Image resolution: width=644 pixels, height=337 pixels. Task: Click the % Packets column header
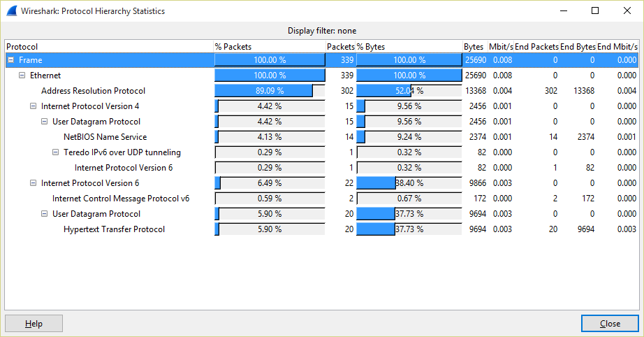pos(233,46)
